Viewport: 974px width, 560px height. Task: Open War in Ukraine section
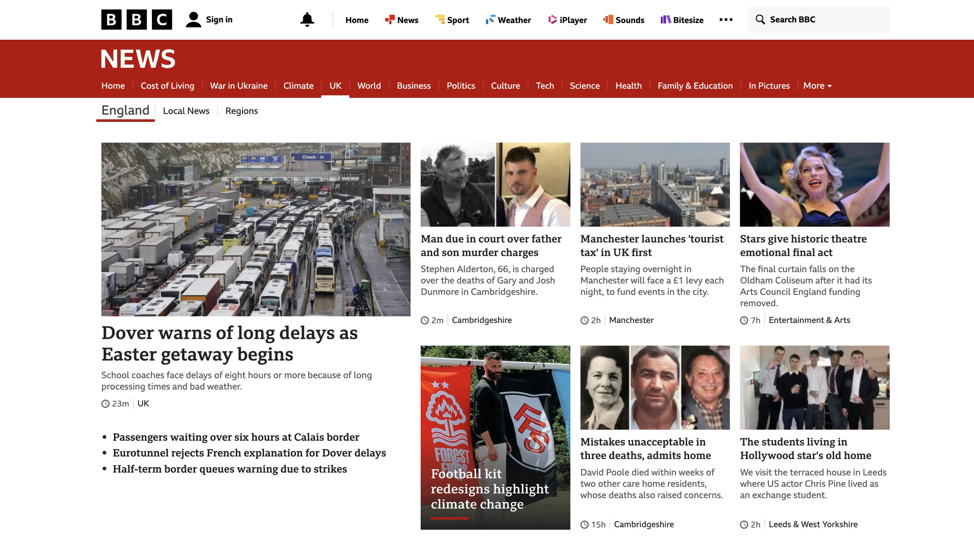[238, 86]
